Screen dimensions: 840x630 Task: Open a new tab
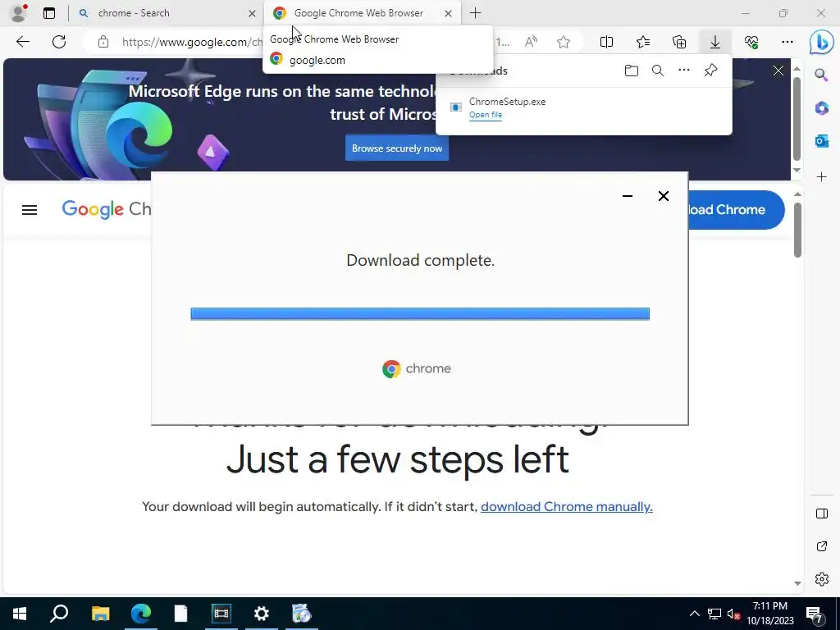coord(475,13)
